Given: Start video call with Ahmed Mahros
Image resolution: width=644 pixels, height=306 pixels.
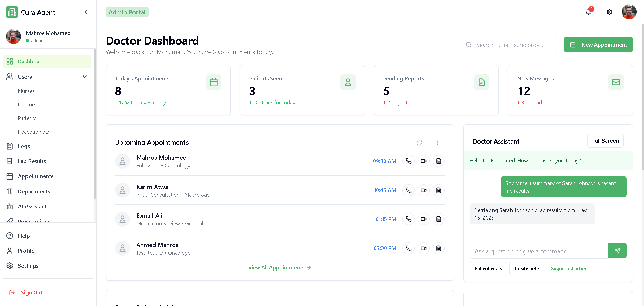Looking at the screenshot, I should point(423,248).
